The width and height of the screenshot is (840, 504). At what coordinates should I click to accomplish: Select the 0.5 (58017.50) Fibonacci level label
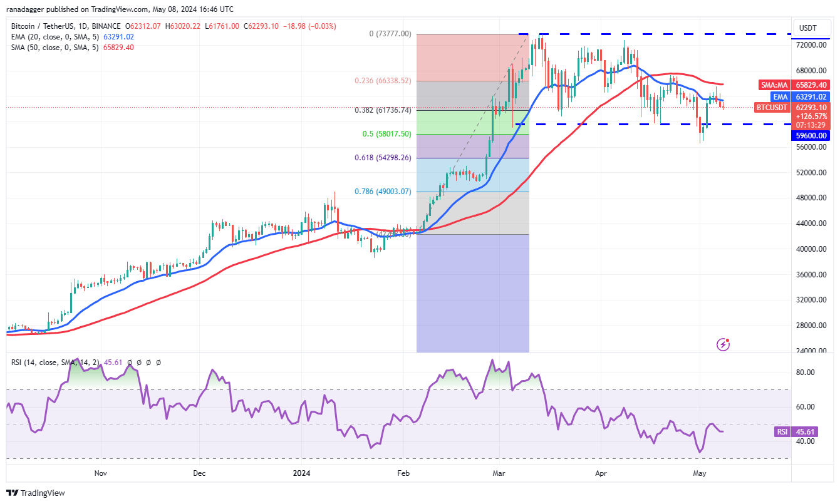[388, 134]
